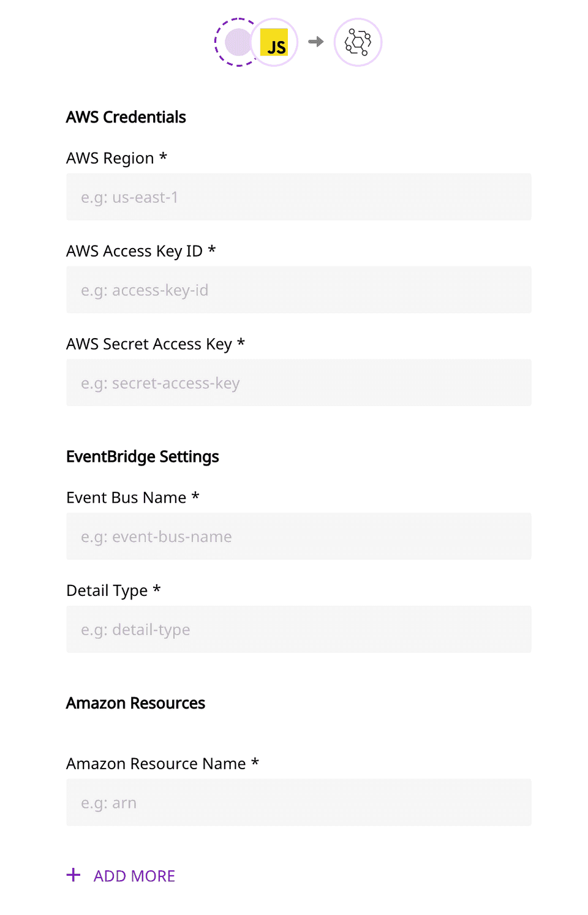Focus the Event Bus Name text box
This screenshot has height=915, width=588.
299,537
